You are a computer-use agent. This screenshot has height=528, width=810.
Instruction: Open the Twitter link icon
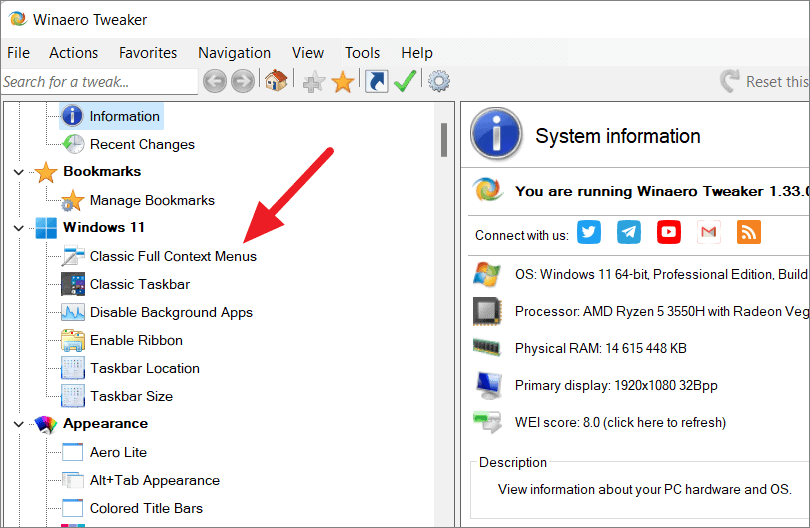click(589, 232)
